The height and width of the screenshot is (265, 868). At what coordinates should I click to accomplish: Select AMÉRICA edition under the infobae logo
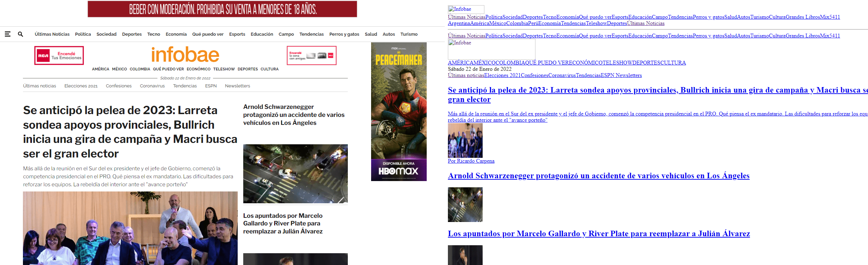point(101,69)
